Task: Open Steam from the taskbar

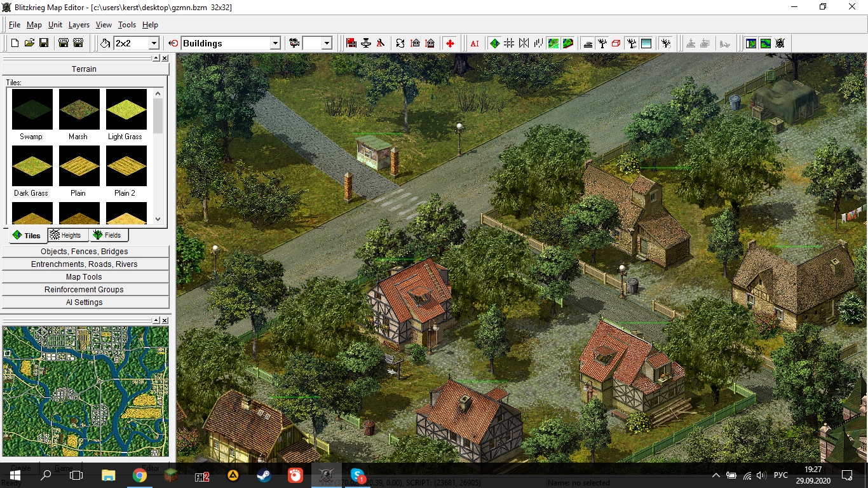Action: (264, 475)
